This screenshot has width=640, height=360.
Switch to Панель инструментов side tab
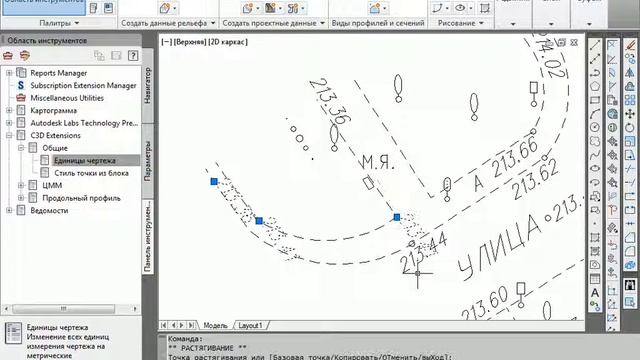pos(148,236)
